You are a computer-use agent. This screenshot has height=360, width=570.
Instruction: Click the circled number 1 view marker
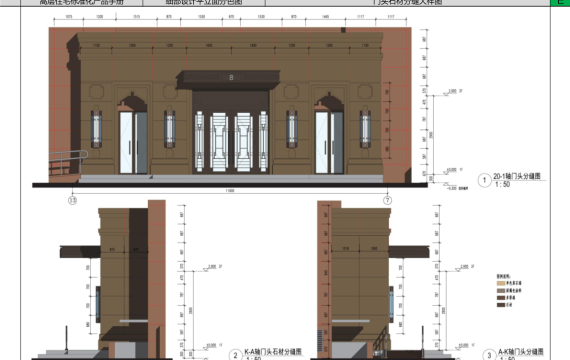(484, 180)
